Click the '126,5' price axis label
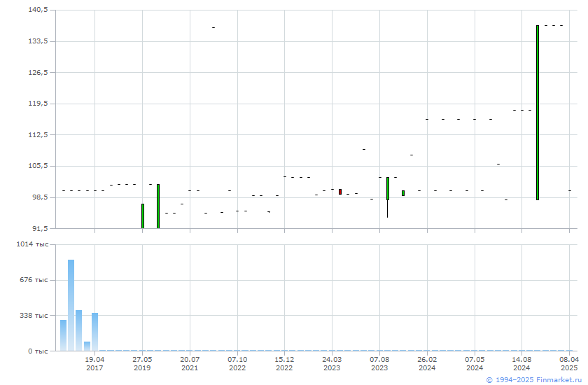 [38, 72]
